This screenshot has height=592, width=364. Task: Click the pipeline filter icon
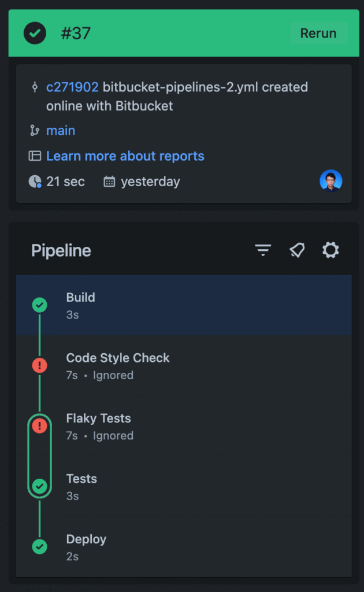point(263,250)
